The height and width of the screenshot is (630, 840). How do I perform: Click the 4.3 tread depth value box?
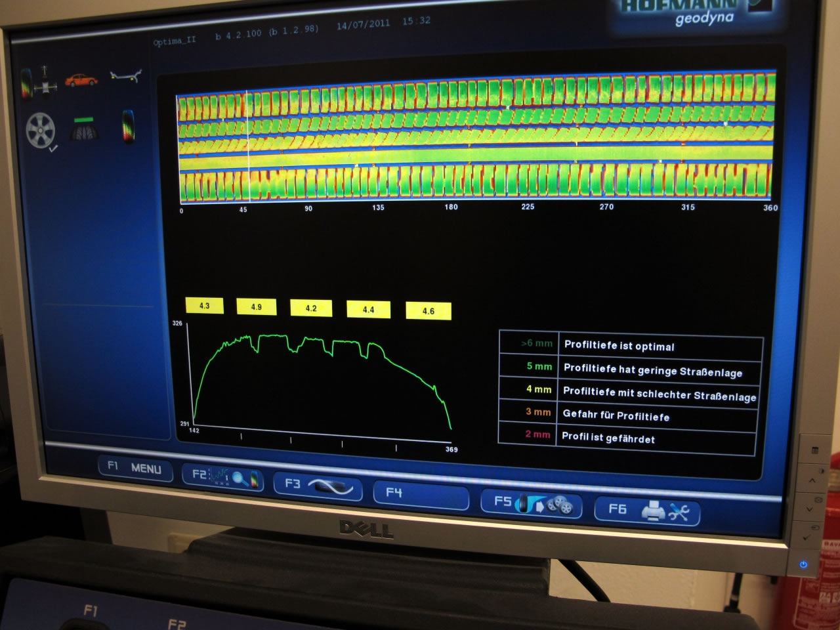[204, 306]
